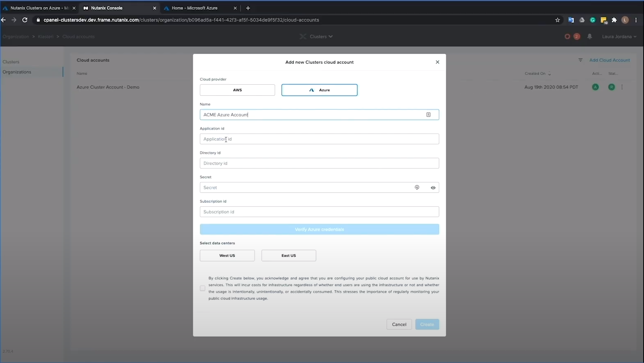Check the acknowledgement agreement checkbox
Screen dimensions: 644x363
click(x=203, y=289)
